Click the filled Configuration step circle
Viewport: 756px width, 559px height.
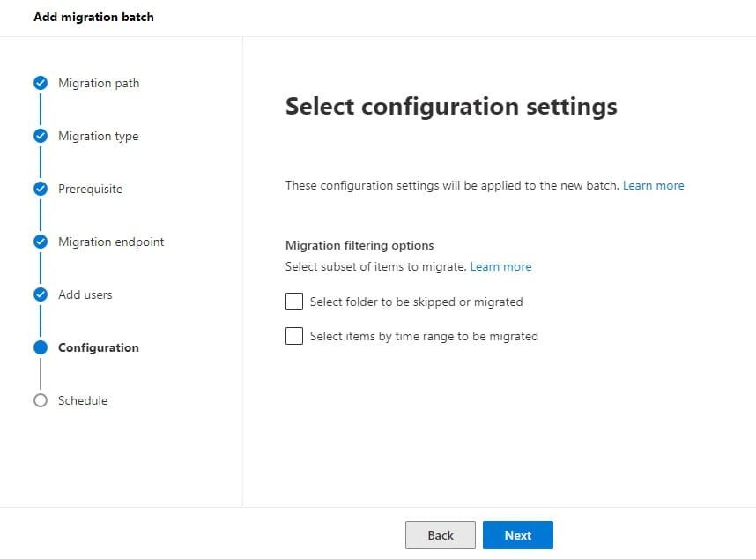tap(40, 347)
